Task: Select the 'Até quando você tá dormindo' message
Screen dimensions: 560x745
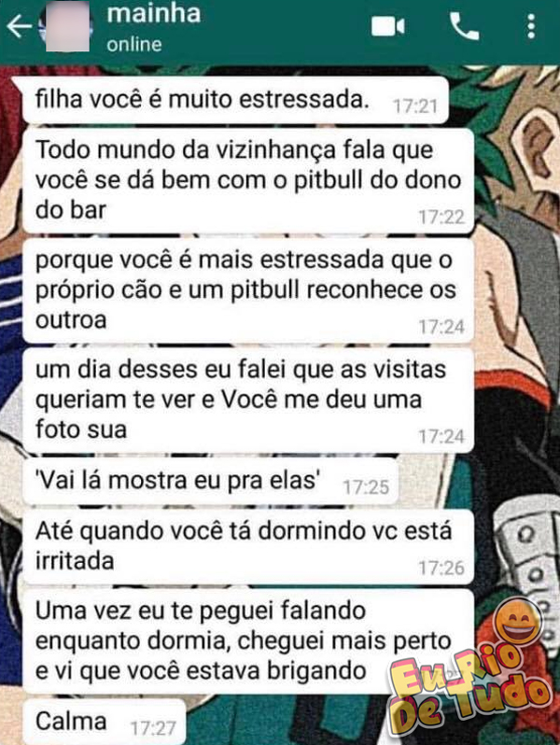Action: click(248, 546)
